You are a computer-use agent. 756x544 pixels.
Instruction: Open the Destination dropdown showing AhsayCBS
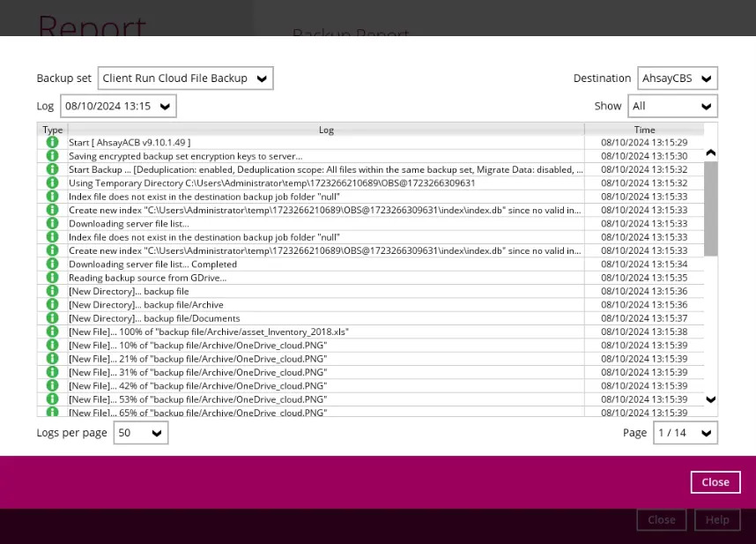tap(677, 78)
